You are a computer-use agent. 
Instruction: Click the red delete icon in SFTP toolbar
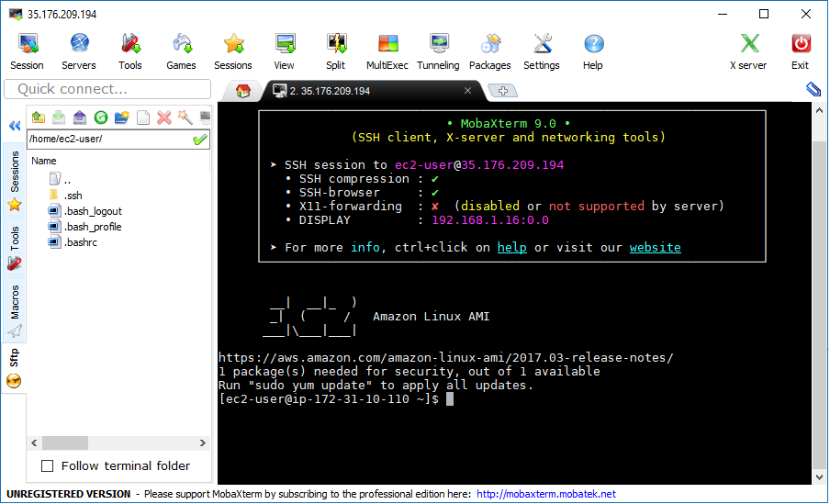164,117
